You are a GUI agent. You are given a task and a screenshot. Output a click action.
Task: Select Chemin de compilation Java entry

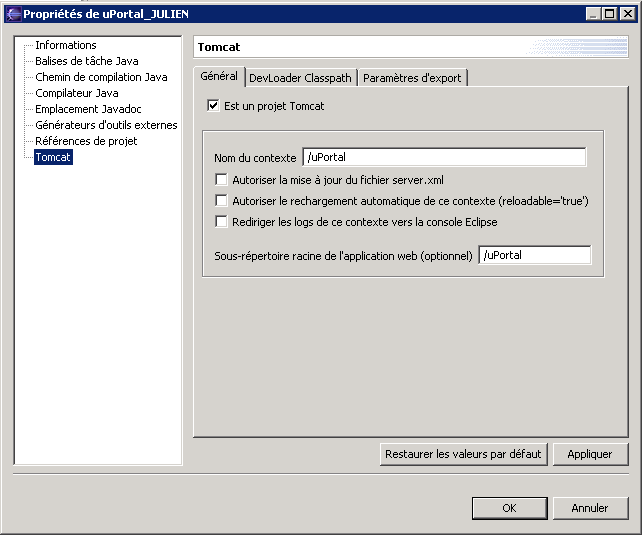pyautogui.click(x=101, y=77)
